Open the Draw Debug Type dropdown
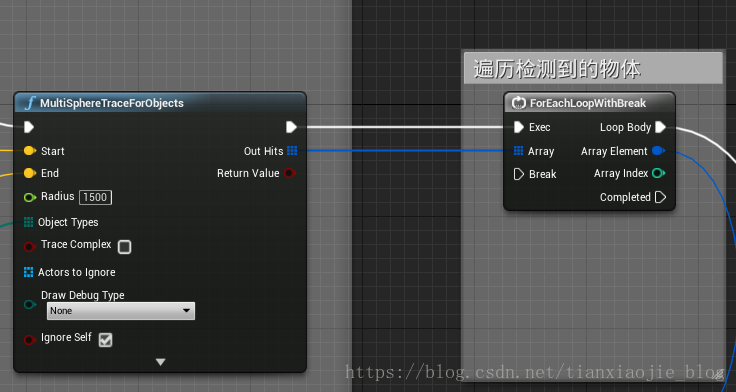This screenshot has height=392, width=736. pos(121,311)
